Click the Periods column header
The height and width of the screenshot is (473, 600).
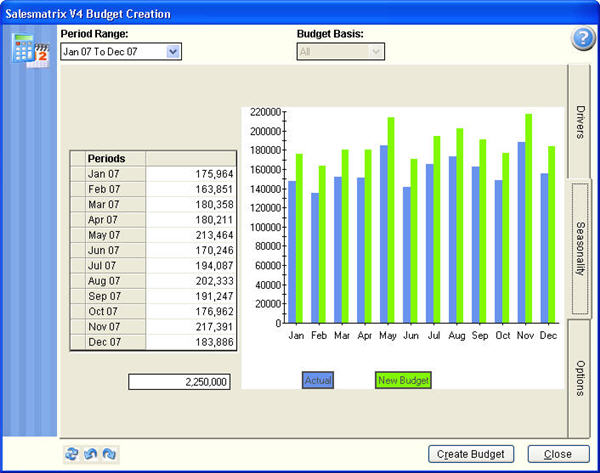coord(109,158)
